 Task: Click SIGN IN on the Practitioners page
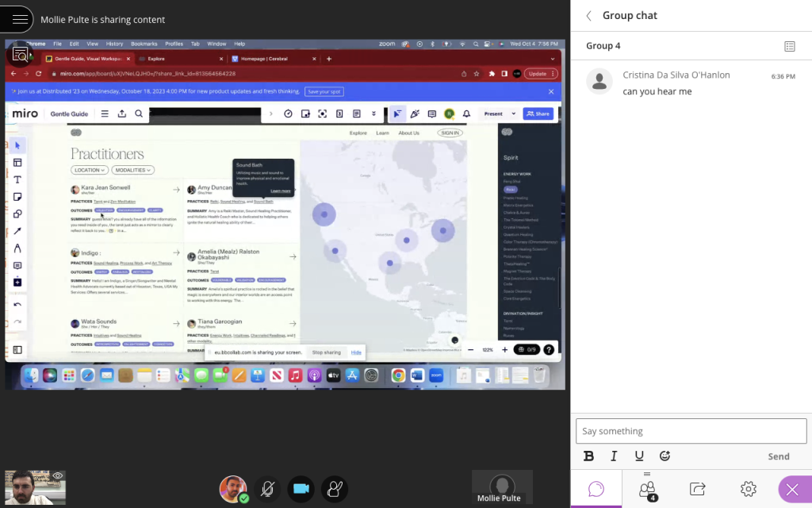coord(450,133)
